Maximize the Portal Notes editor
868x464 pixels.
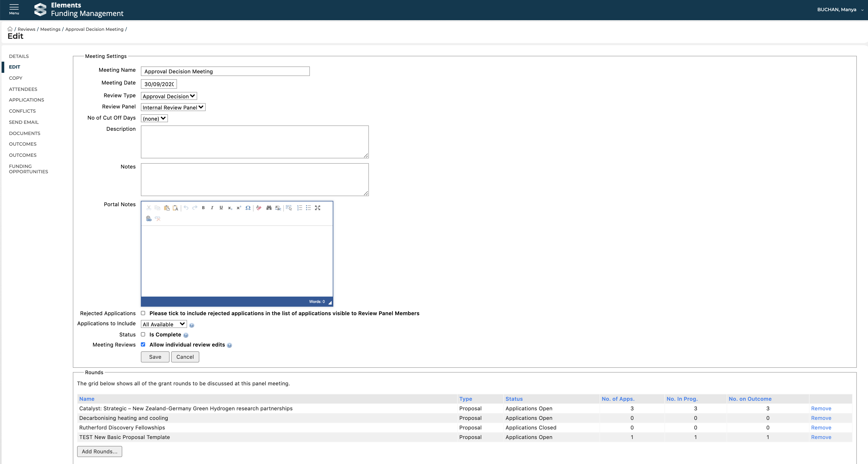tap(317, 208)
